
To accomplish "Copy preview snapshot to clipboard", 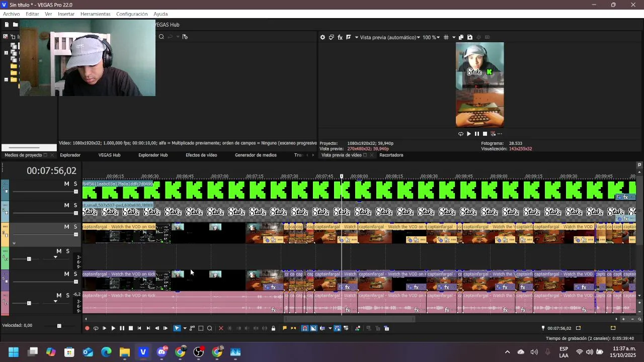I will (461, 37).
